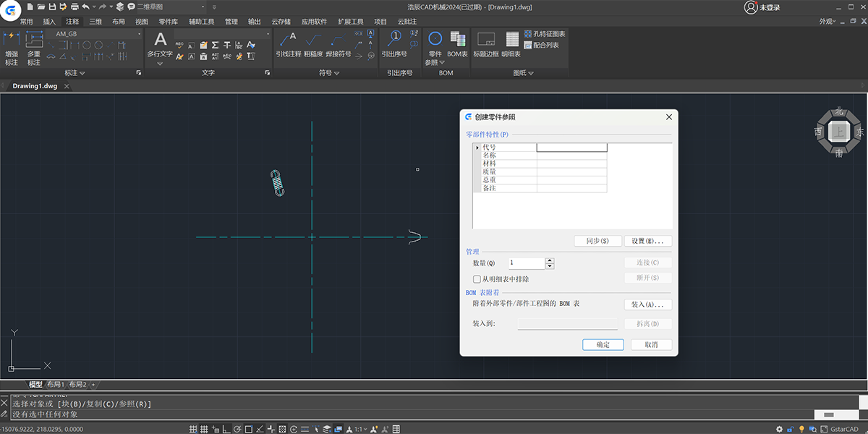Switch to the 零件库 ribbon tab

click(x=168, y=22)
